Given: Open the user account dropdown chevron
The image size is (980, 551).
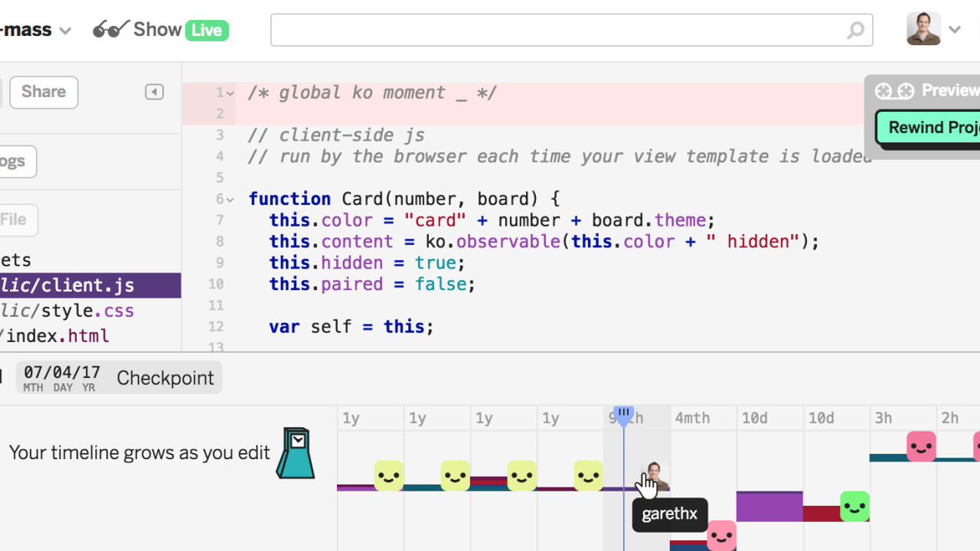Looking at the screenshot, I should point(954,30).
